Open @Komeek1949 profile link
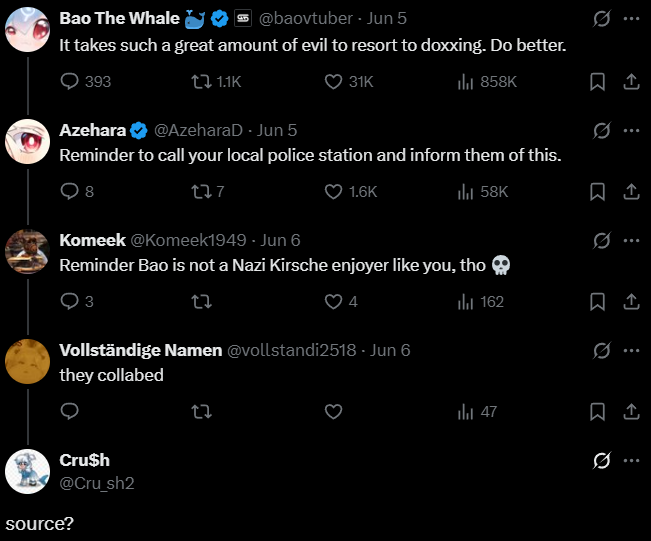 pyautogui.click(x=188, y=240)
